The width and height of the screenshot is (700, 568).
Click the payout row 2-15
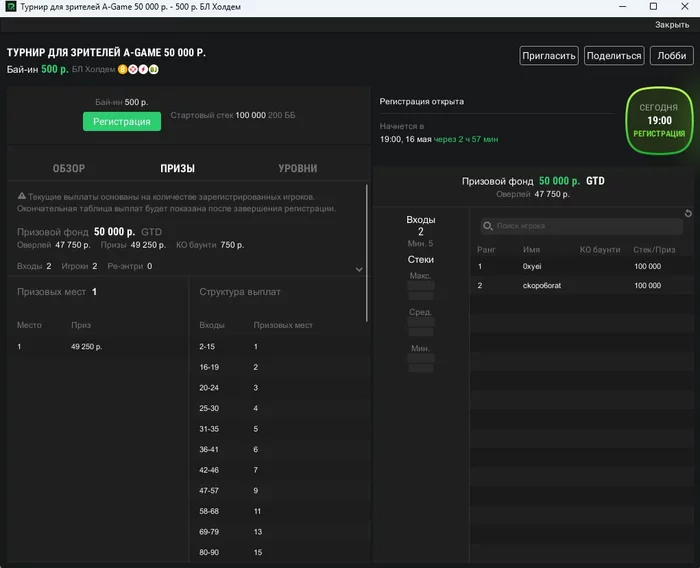point(279,347)
